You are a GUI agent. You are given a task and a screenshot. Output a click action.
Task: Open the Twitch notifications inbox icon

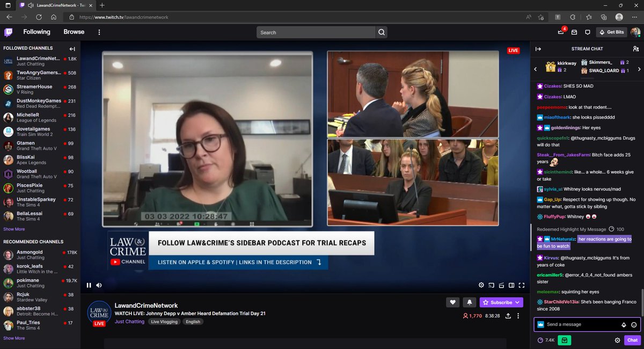(x=574, y=32)
